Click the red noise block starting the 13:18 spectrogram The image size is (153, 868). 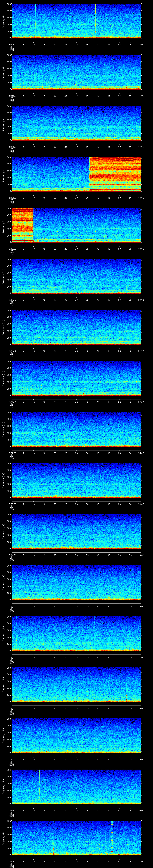(23, 224)
